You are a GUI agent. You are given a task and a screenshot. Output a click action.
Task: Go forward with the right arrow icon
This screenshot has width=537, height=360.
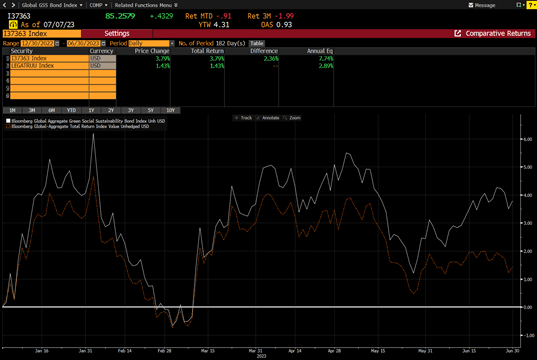(x=13, y=5)
